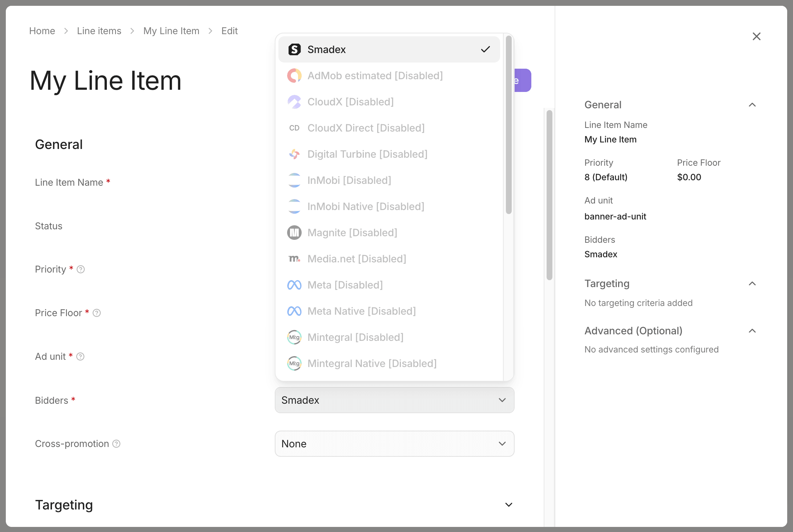Click the Magnite bidder icon
Image resolution: width=793 pixels, height=532 pixels.
[x=294, y=233]
